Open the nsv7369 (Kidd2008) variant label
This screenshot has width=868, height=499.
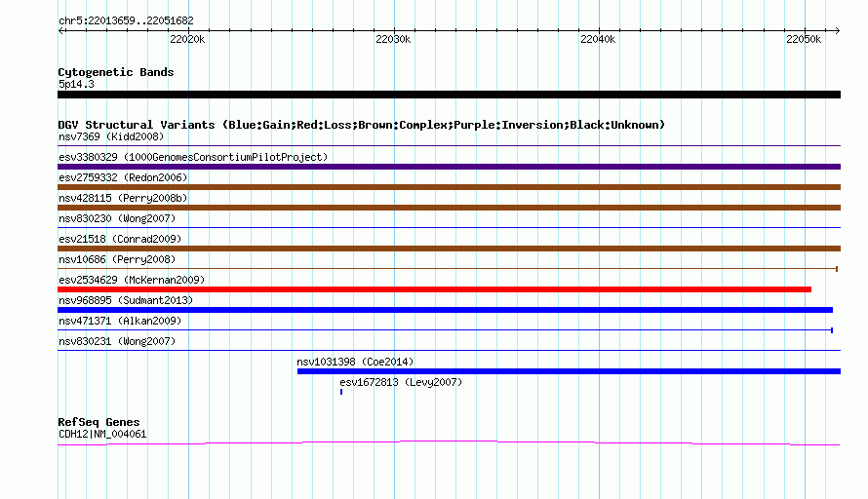pos(111,136)
